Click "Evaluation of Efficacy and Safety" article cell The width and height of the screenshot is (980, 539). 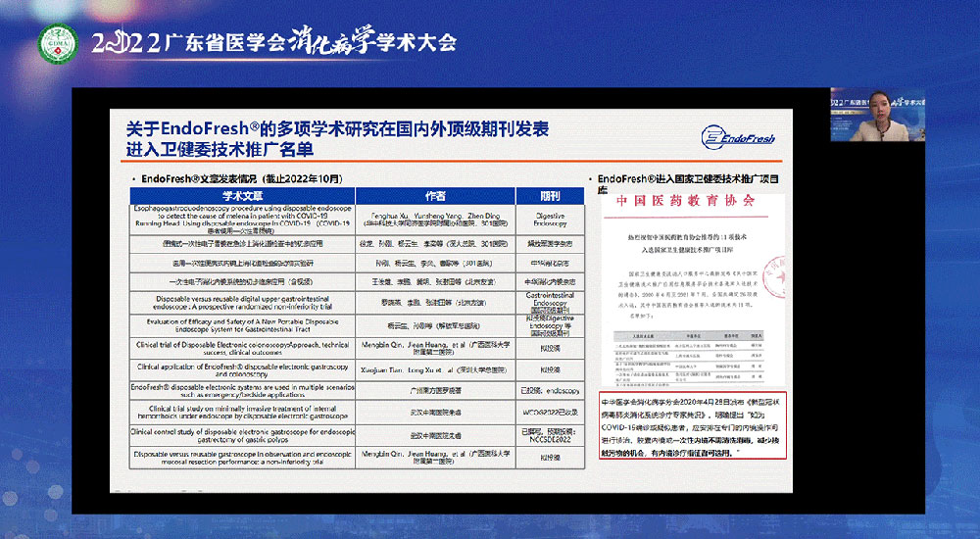[x=242, y=325]
